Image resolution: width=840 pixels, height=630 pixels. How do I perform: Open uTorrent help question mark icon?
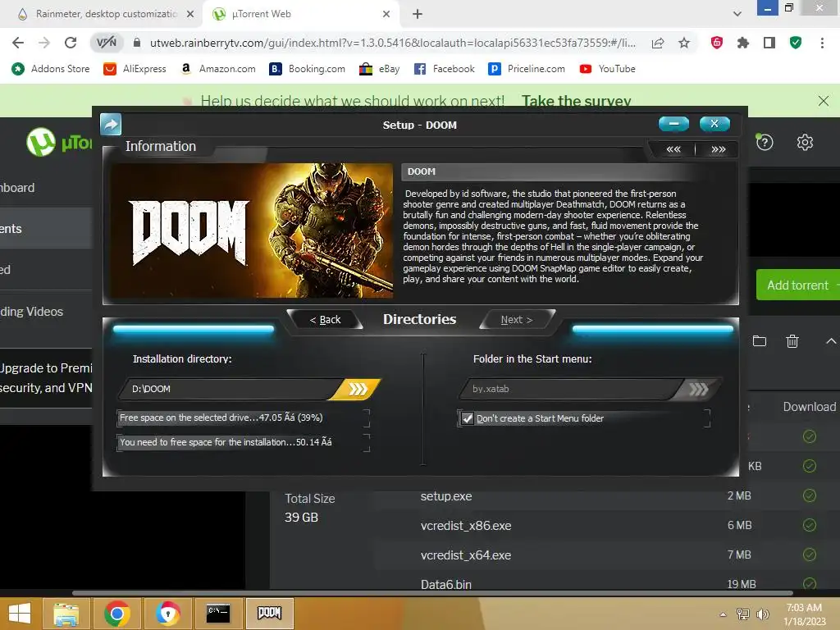click(765, 143)
